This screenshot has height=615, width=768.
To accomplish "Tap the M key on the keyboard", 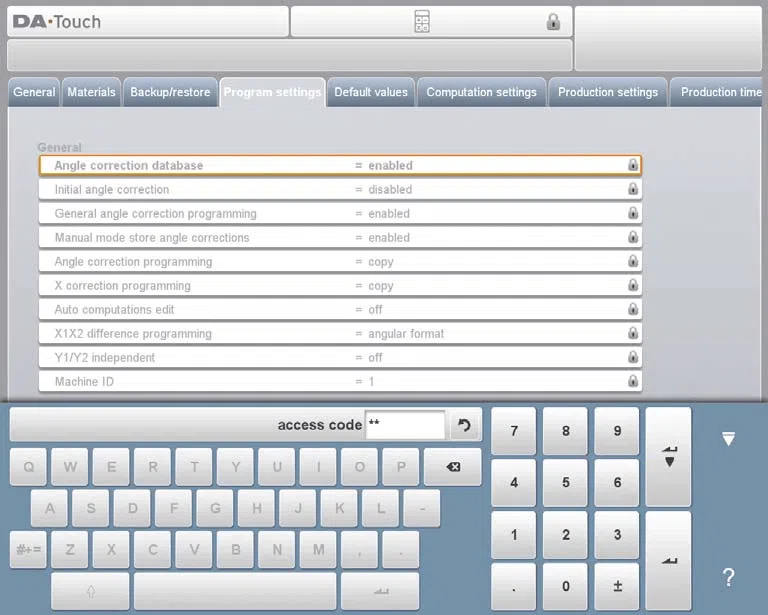I will point(318,550).
